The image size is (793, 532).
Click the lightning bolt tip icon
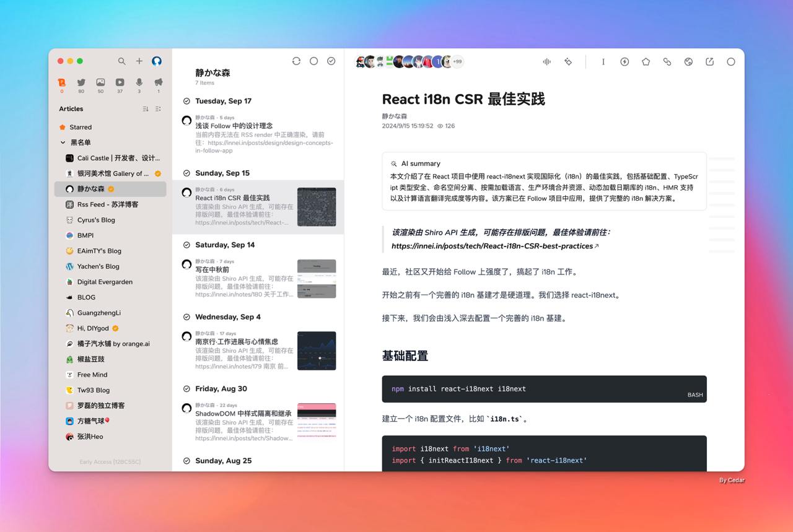[x=624, y=61]
